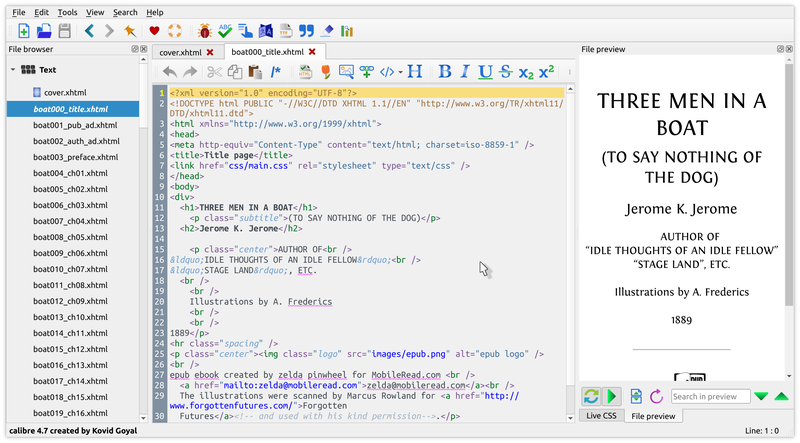Screen dimensions: 800x443
Task: Switch to the Live CSS tab
Action: [x=600, y=415]
